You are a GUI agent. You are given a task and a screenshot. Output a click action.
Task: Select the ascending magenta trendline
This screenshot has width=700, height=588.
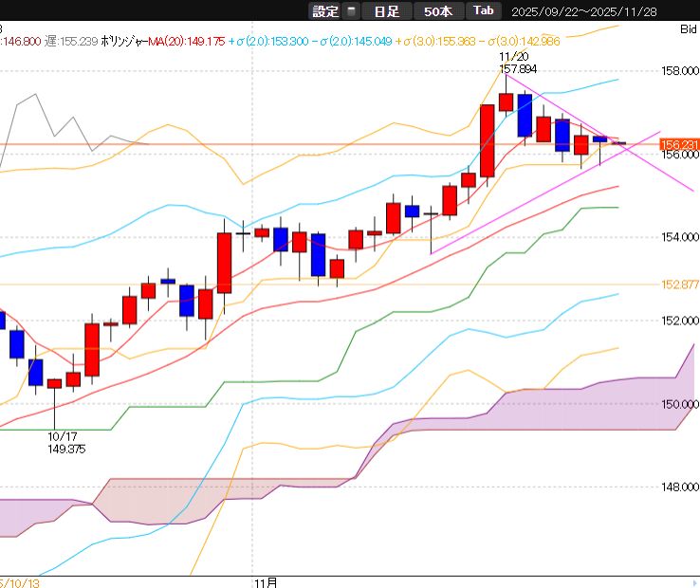point(493,221)
